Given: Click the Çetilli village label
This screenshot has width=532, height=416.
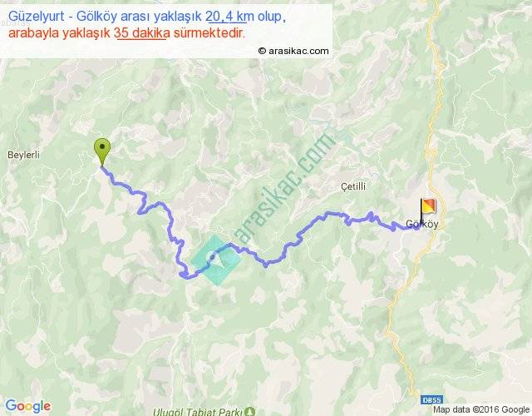Looking at the screenshot, I should point(353,186).
